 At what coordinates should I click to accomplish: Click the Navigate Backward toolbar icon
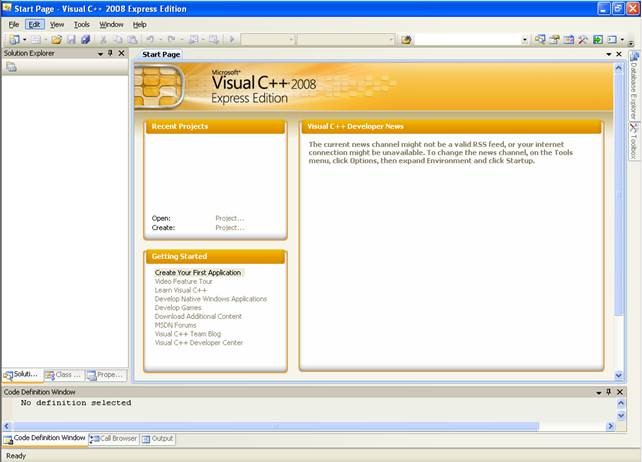(194, 40)
